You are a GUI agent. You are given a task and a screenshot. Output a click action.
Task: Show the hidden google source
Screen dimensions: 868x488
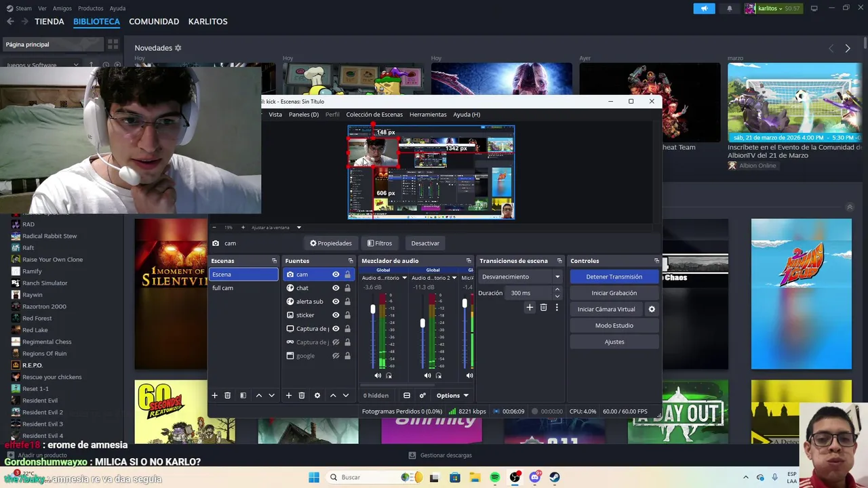point(336,356)
